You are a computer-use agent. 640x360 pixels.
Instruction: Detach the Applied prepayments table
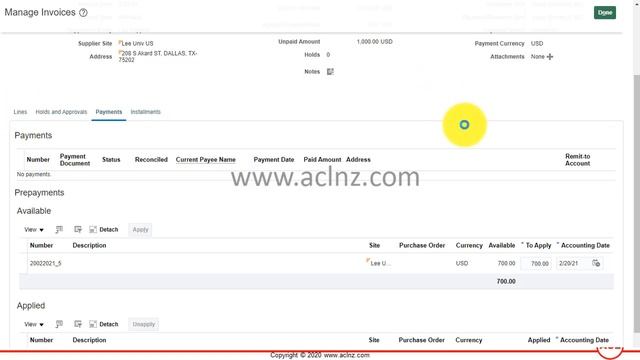(104, 324)
